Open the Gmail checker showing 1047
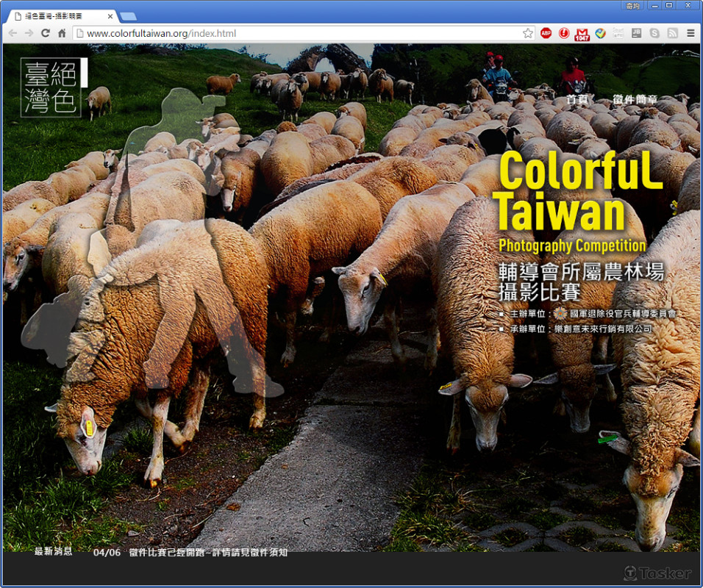The image size is (703, 588). (582, 34)
